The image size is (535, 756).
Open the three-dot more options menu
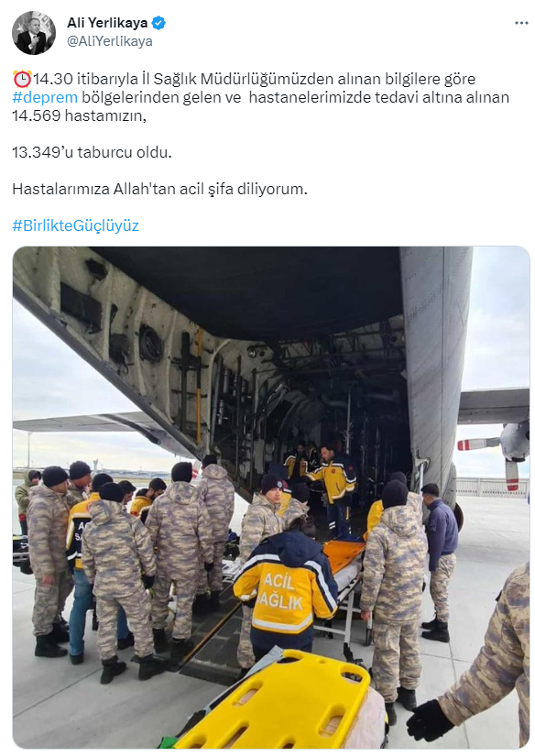click(x=521, y=23)
